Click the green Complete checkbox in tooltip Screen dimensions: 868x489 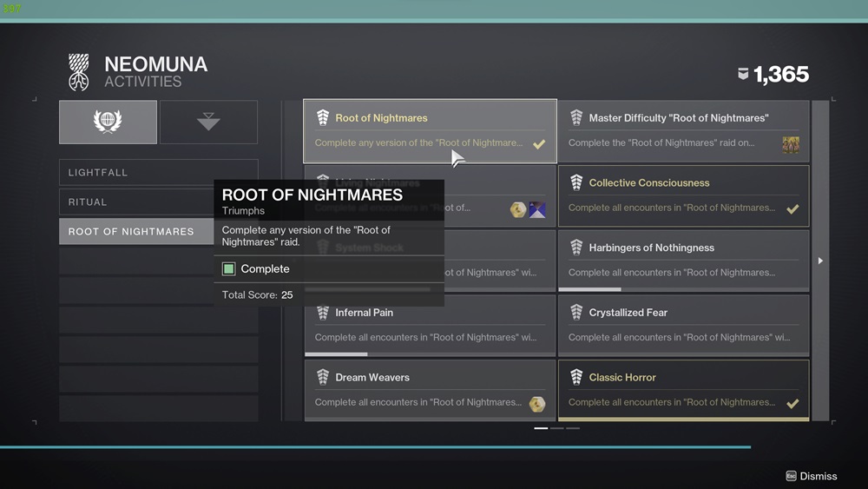click(x=228, y=269)
